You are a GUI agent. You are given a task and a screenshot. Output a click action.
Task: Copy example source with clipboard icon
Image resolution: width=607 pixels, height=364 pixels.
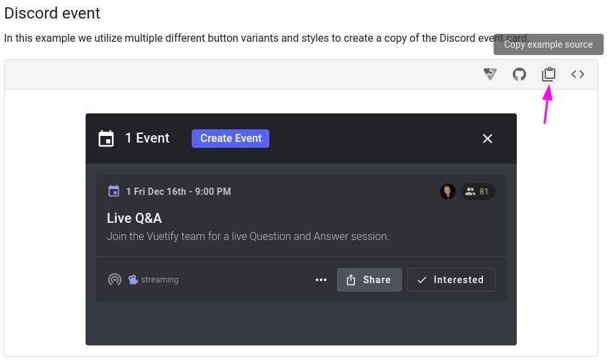tap(549, 74)
